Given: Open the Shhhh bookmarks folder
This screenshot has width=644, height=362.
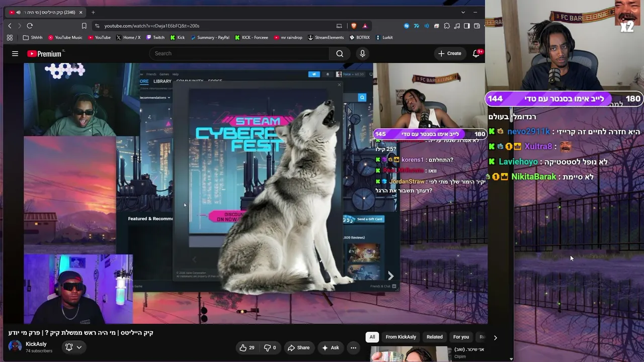Looking at the screenshot, I should [33, 37].
